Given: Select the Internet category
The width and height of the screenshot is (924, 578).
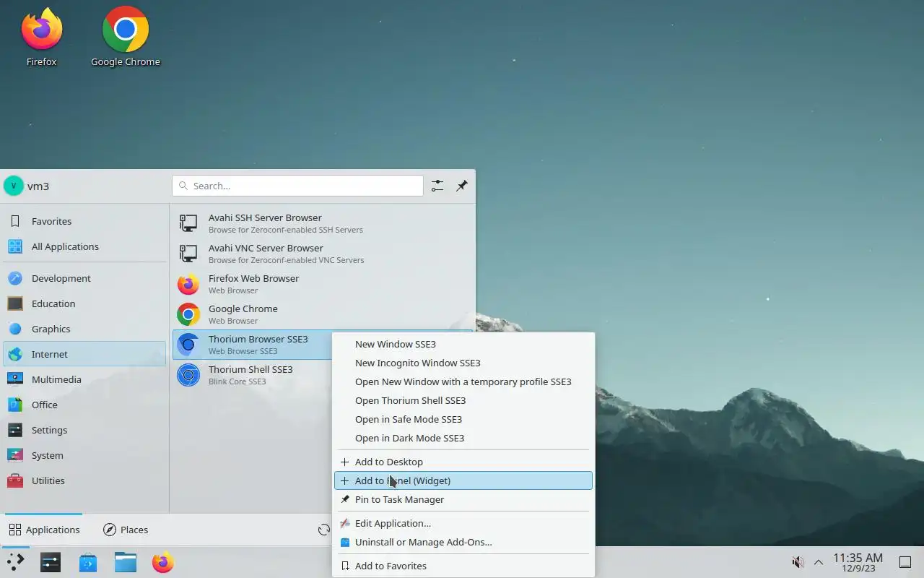Looking at the screenshot, I should point(84,354).
